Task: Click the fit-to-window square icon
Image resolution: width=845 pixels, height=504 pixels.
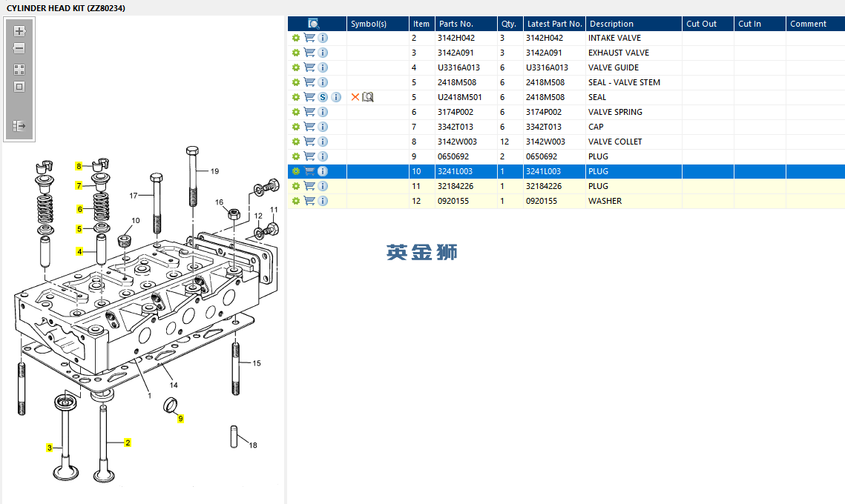Action: (x=19, y=87)
